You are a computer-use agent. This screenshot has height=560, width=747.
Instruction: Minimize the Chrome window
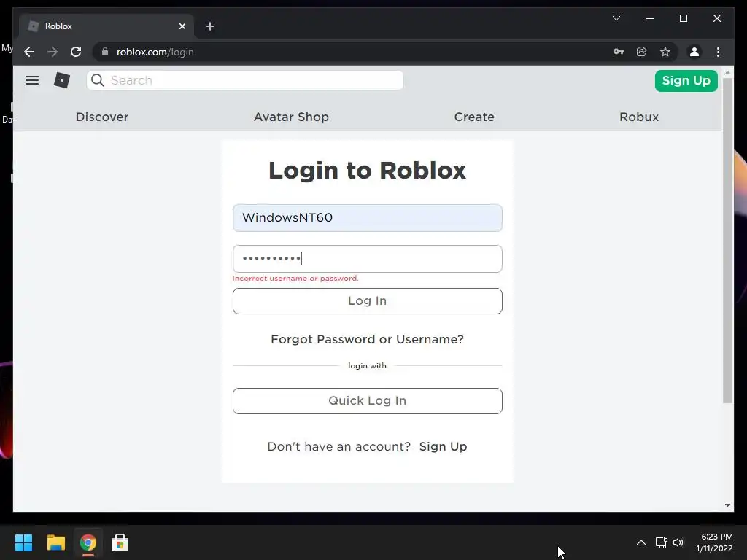coord(650,18)
